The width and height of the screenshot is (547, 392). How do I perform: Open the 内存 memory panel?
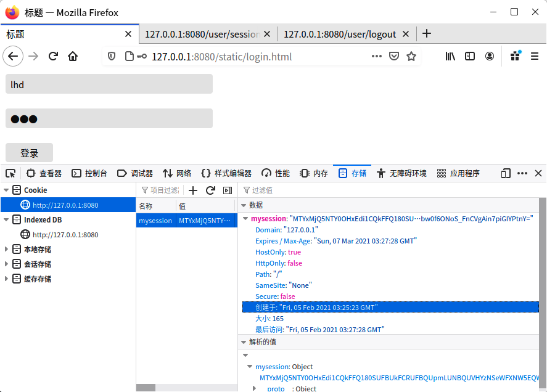tap(314, 173)
